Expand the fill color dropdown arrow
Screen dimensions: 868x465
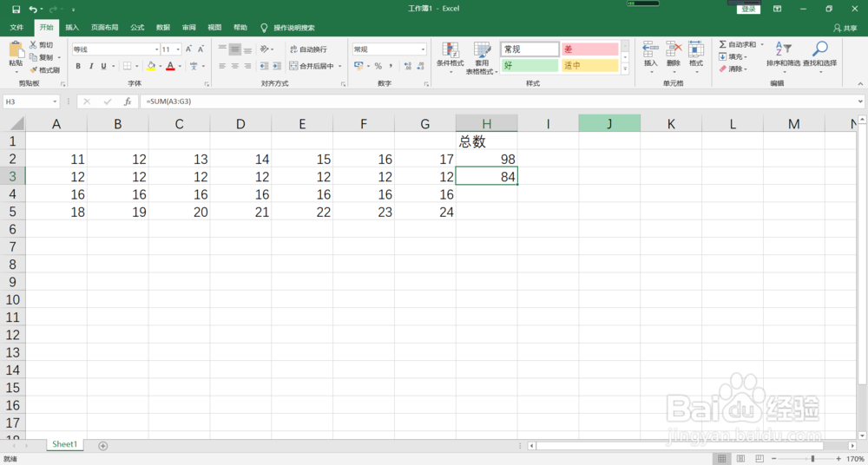click(161, 66)
